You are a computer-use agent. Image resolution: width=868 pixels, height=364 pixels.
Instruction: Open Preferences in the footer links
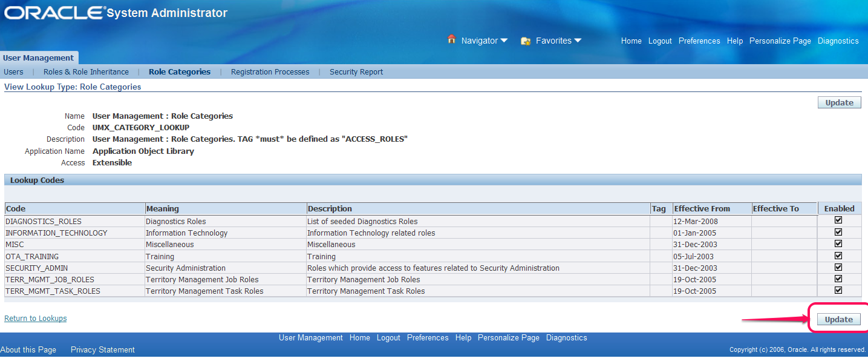point(428,338)
